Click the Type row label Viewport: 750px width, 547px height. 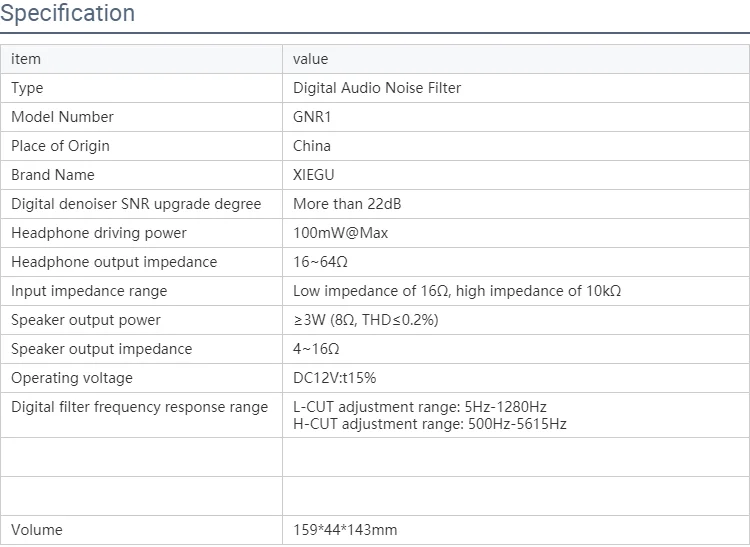[27, 88]
